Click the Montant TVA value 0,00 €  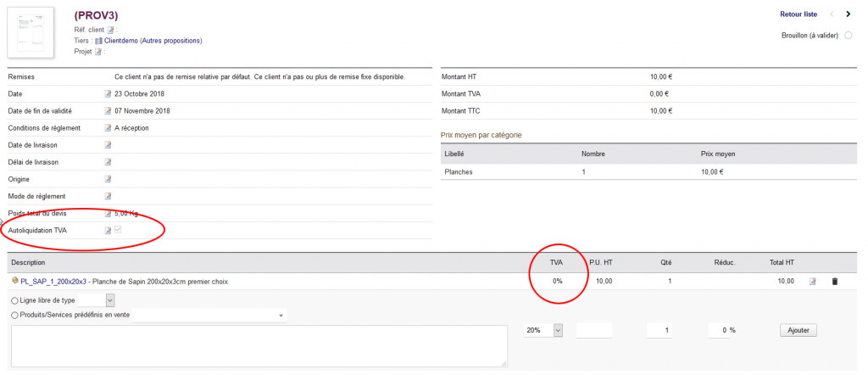pyautogui.click(x=659, y=94)
